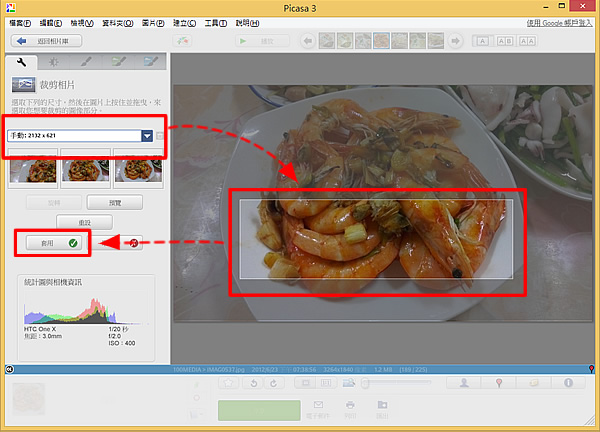Go to previous photo with left arrow
This screenshot has width=600, height=432.
coord(308,41)
